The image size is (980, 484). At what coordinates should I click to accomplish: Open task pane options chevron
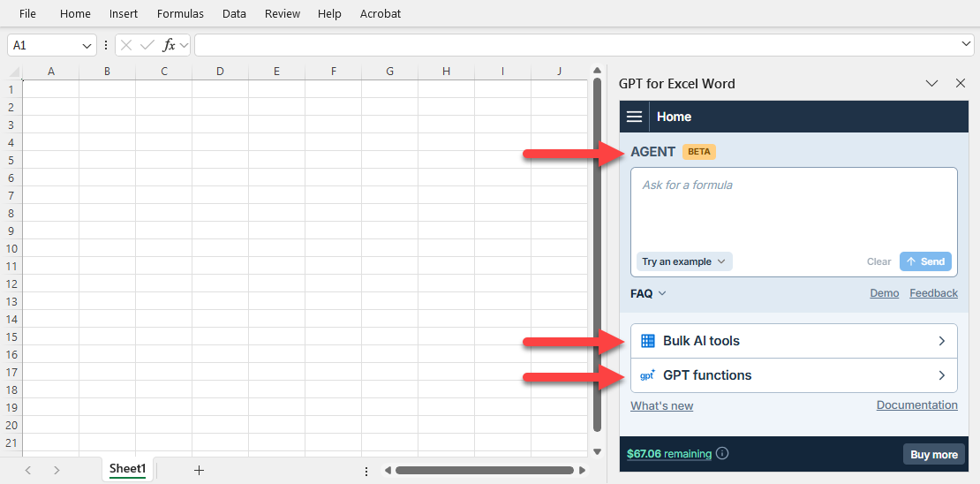pos(931,83)
